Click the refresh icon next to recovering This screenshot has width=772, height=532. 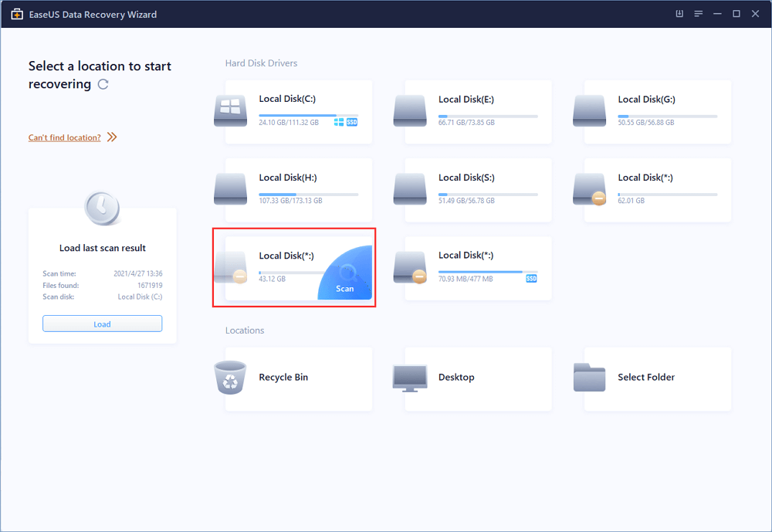pos(103,84)
